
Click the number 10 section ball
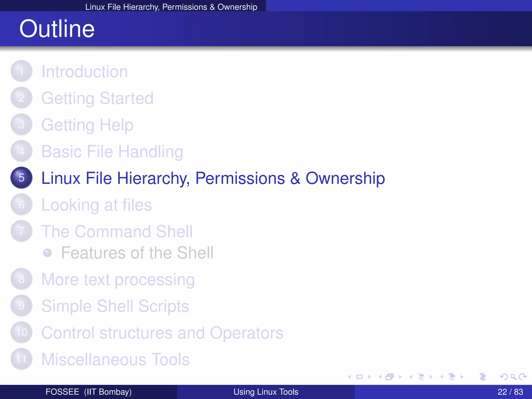tap(22, 332)
